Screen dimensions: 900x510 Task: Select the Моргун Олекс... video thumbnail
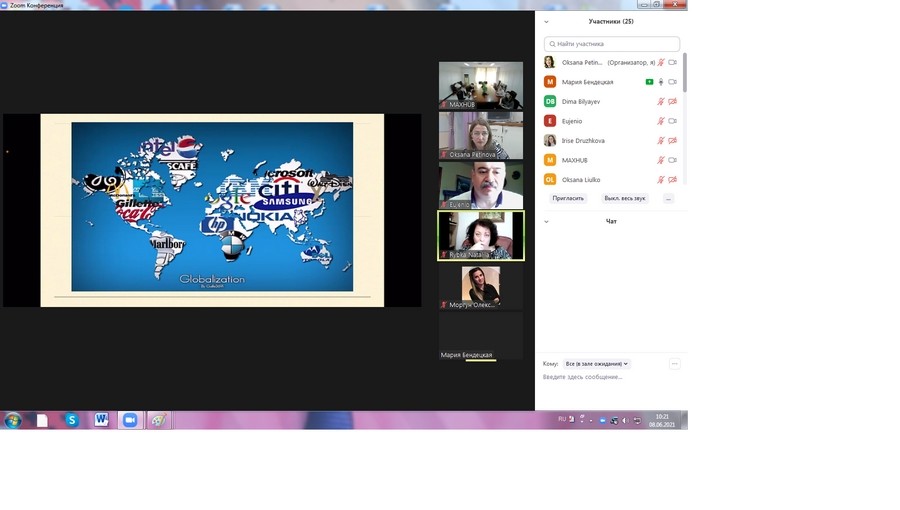tap(481, 286)
